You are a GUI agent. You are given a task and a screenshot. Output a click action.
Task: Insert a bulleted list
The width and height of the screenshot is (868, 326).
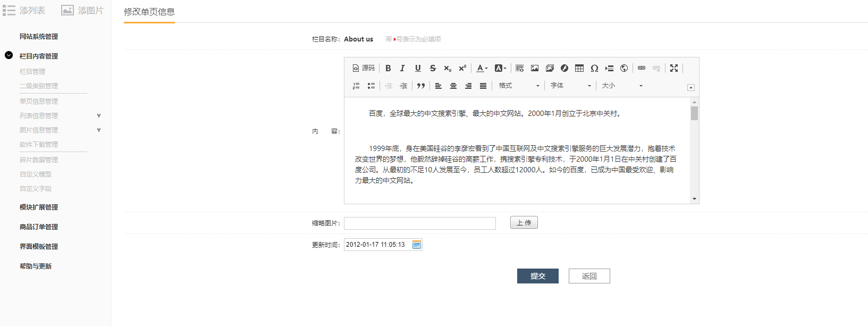click(371, 86)
